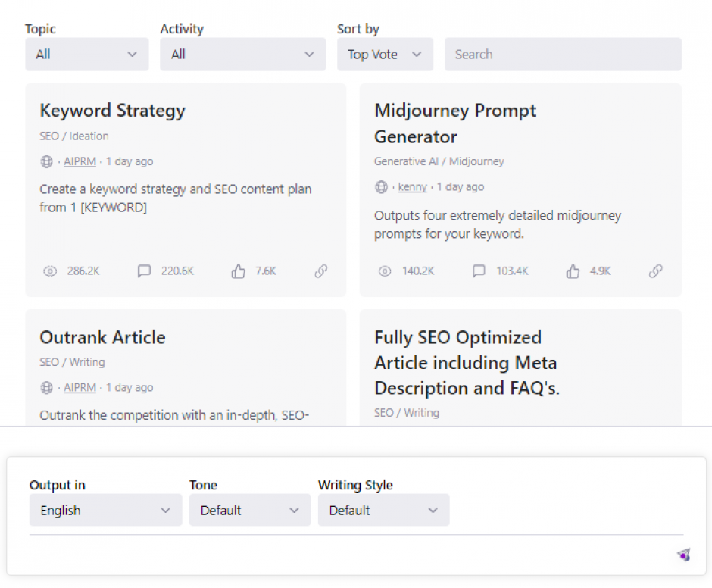
Task: Click the share link icon on Keyword Strategy
Action: (320, 271)
